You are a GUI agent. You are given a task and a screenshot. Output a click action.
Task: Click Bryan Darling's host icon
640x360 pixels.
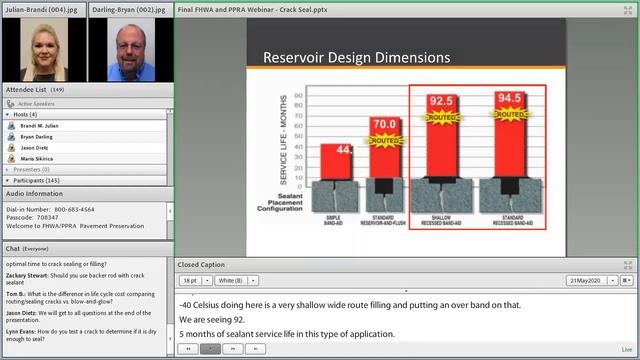point(11,137)
